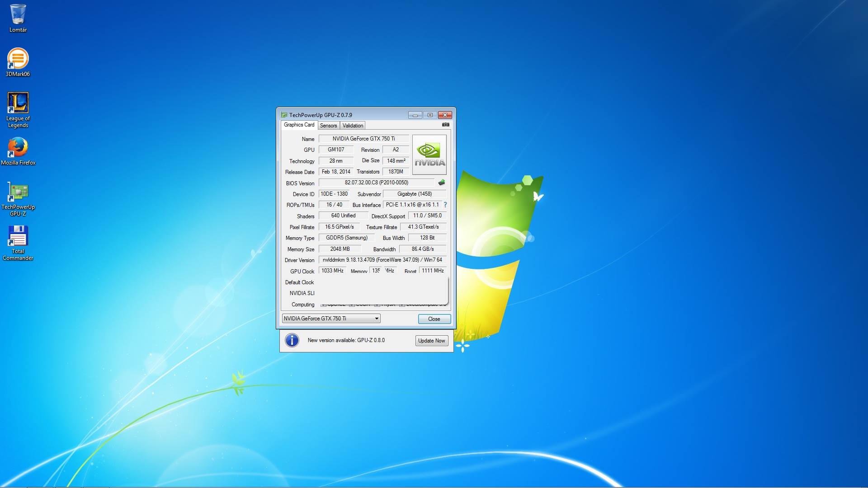The image size is (868, 488).
Task: Click the Update Now button
Action: [431, 341]
